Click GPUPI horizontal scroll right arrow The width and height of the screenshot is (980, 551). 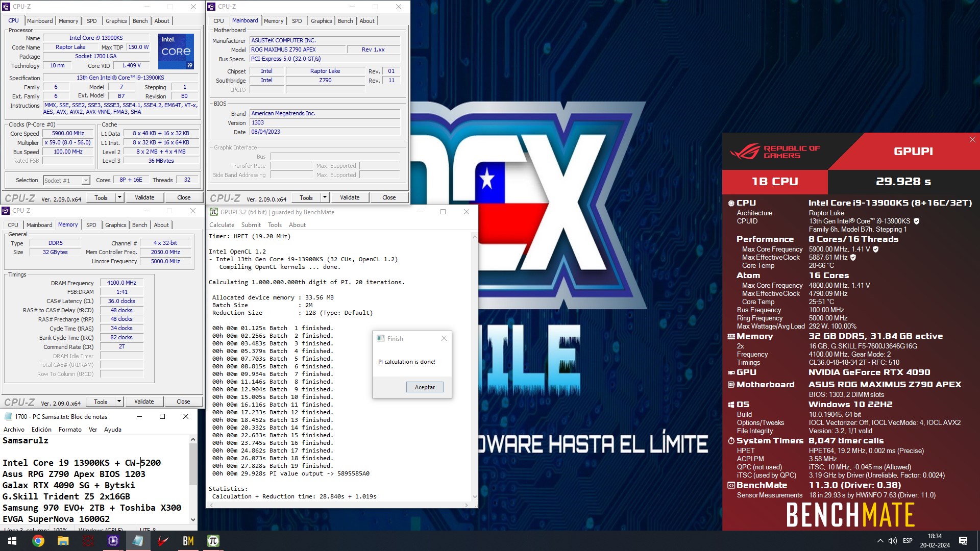pos(467,505)
